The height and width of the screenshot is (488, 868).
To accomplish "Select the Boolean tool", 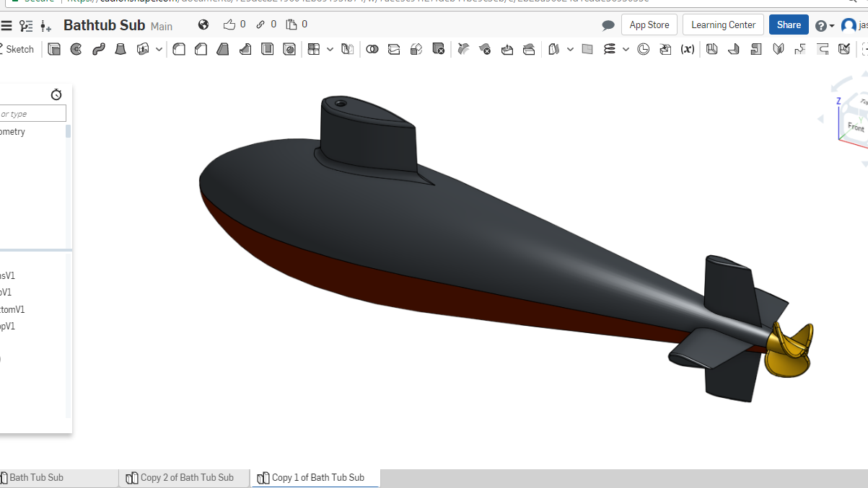I will tap(372, 50).
